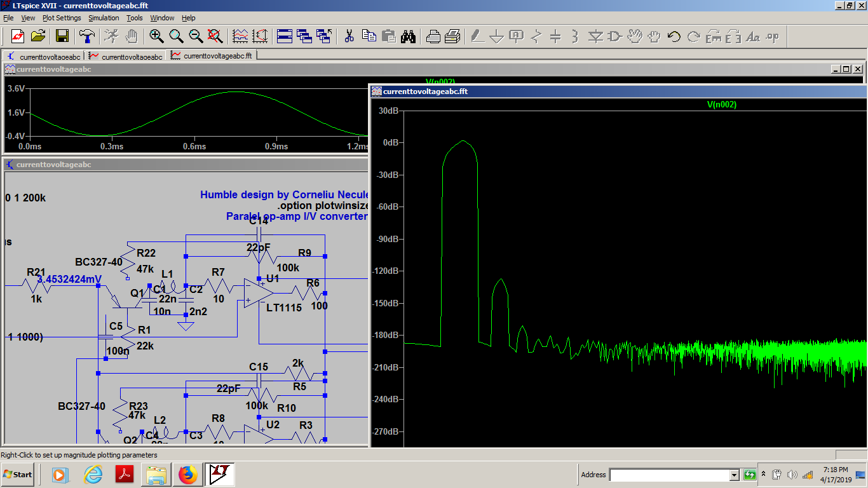This screenshot has width=868, height=488.
Task: Open the View menu
Action: point(29,18)
